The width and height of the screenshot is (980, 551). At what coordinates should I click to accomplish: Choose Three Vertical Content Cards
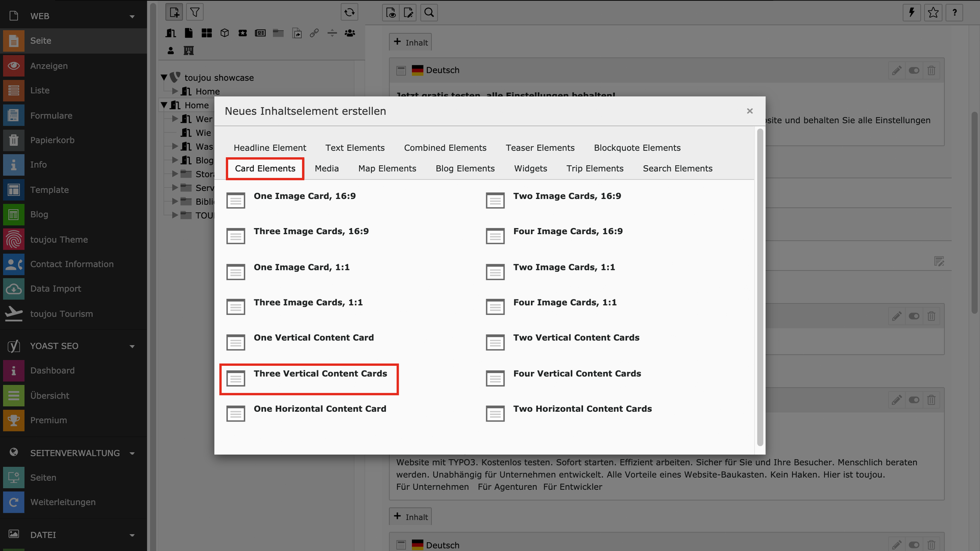click(x=320, y=374)
